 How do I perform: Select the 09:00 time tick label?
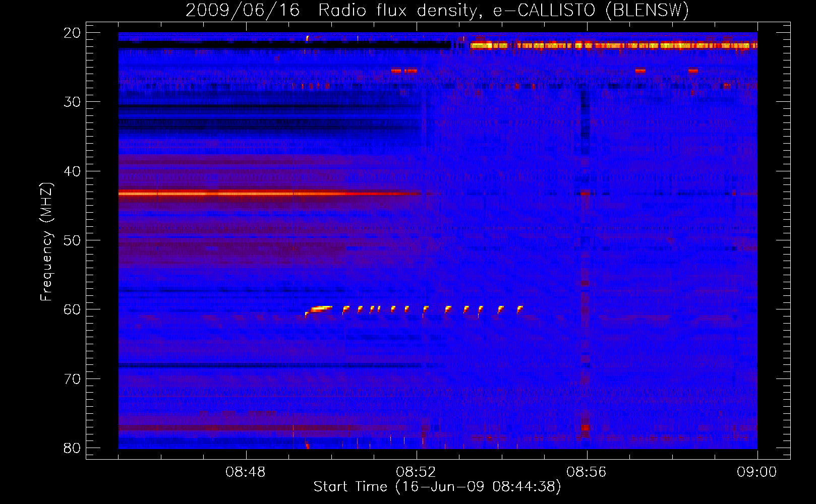(757, 472)
